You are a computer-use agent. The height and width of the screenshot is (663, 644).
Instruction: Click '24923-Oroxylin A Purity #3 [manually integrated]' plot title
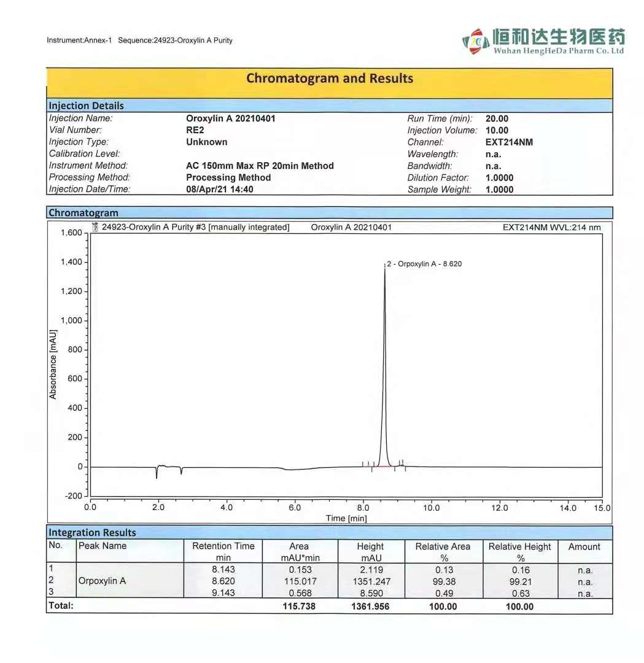coord(196,227)
